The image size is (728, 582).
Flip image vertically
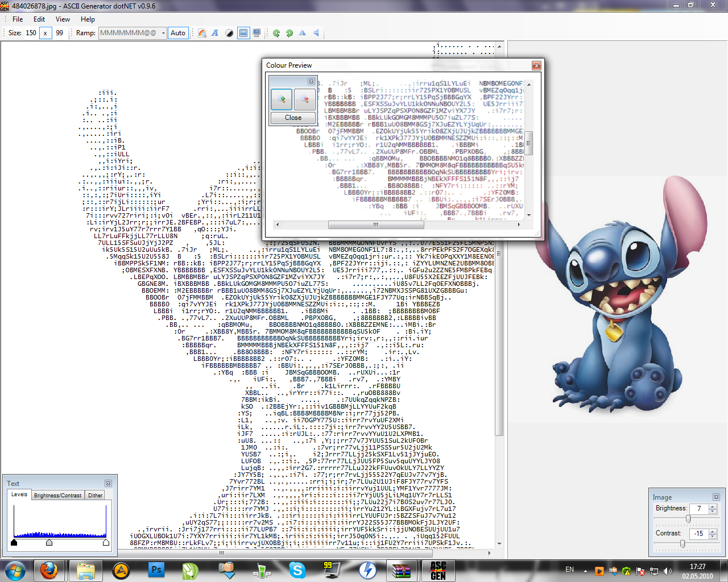(316, 33)
